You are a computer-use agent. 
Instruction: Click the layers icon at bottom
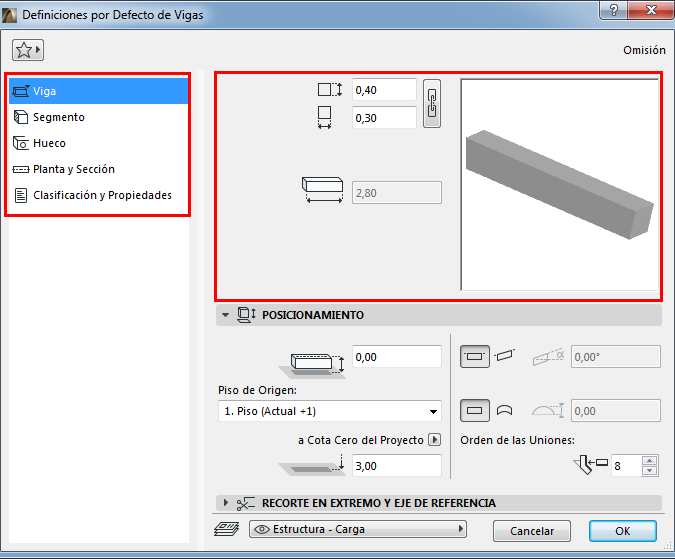coord(227,529)
